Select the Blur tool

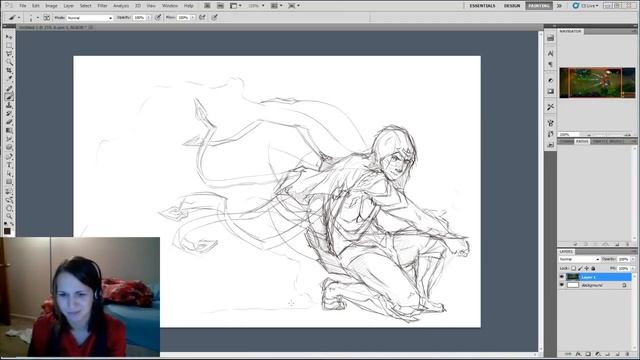coord(9,139)
